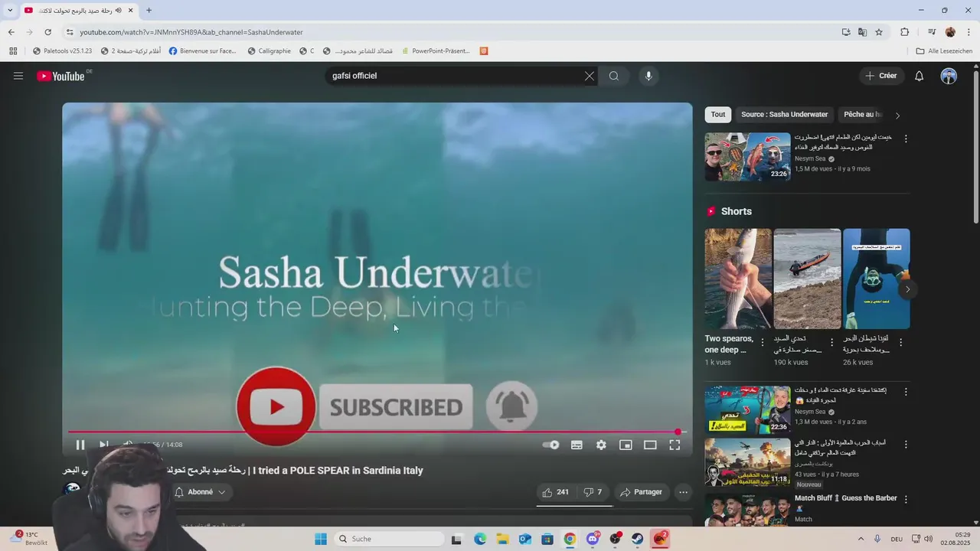
Task: Open more actions below the video
Action: point(684,492)
